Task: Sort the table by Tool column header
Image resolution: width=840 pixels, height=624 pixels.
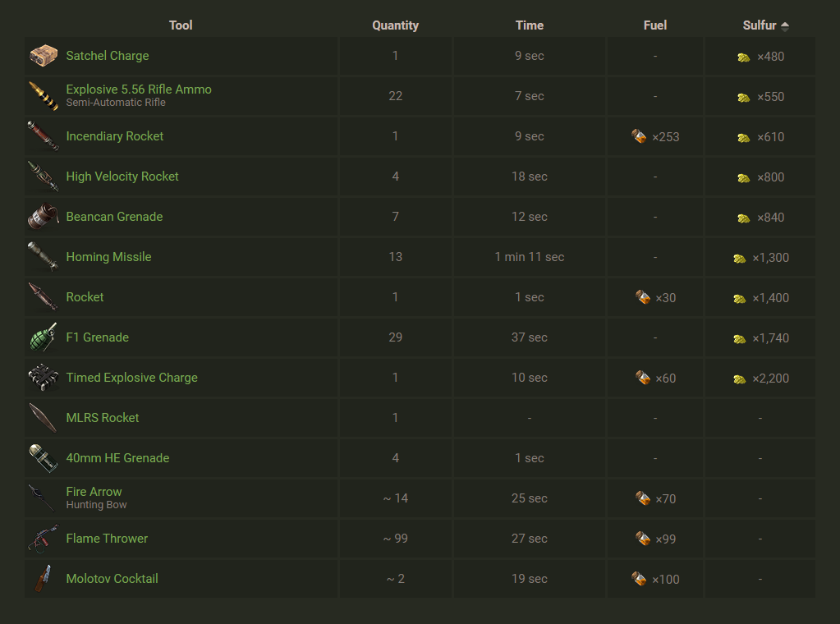Action: click(x=181, y=25)
